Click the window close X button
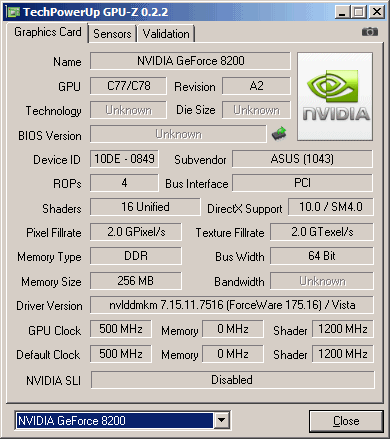 (x=377, y=12)
